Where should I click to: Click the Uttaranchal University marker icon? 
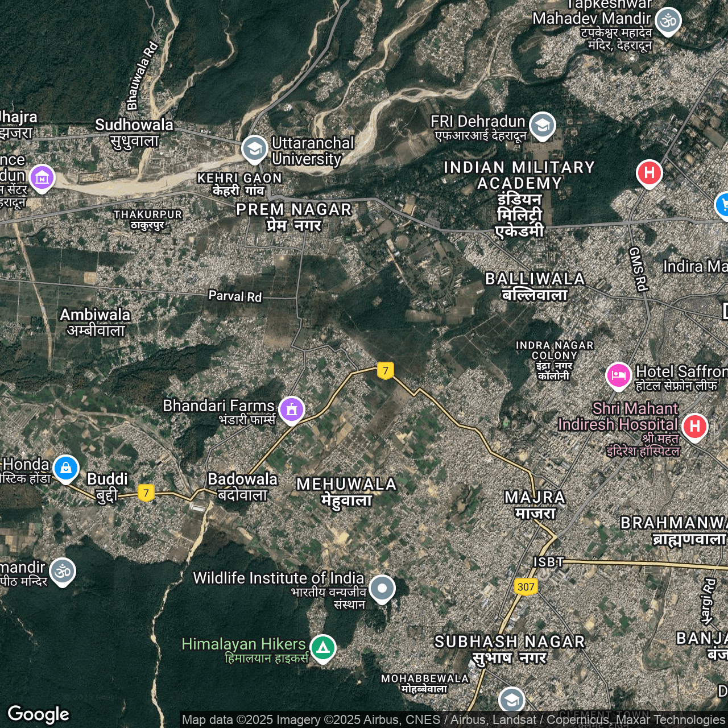coord(254,149)
